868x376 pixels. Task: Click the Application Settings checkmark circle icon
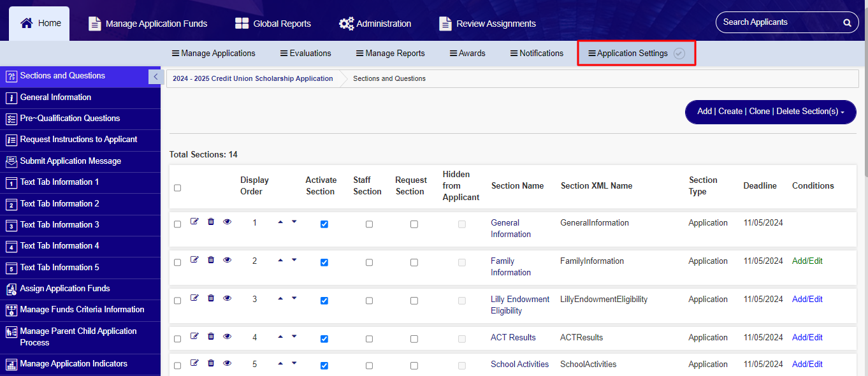click(679, 54)
